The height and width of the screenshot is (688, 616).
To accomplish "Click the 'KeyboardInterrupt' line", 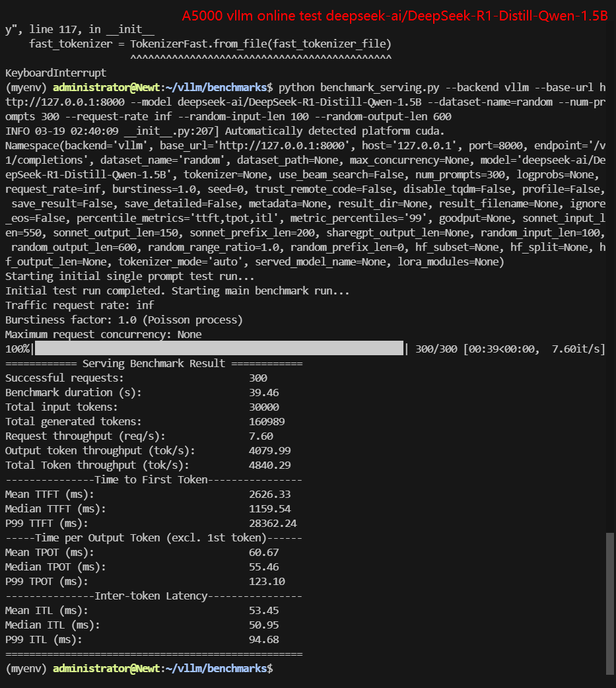I will [55, 73].
